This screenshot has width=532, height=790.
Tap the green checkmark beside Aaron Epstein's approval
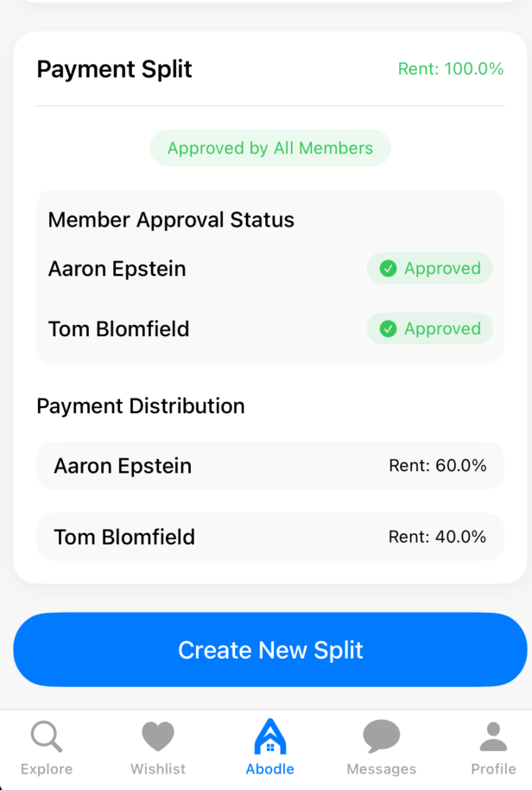pos(389,268)
